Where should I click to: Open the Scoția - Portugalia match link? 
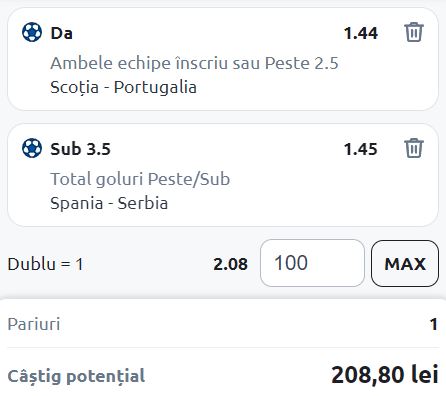click(123, 87)
